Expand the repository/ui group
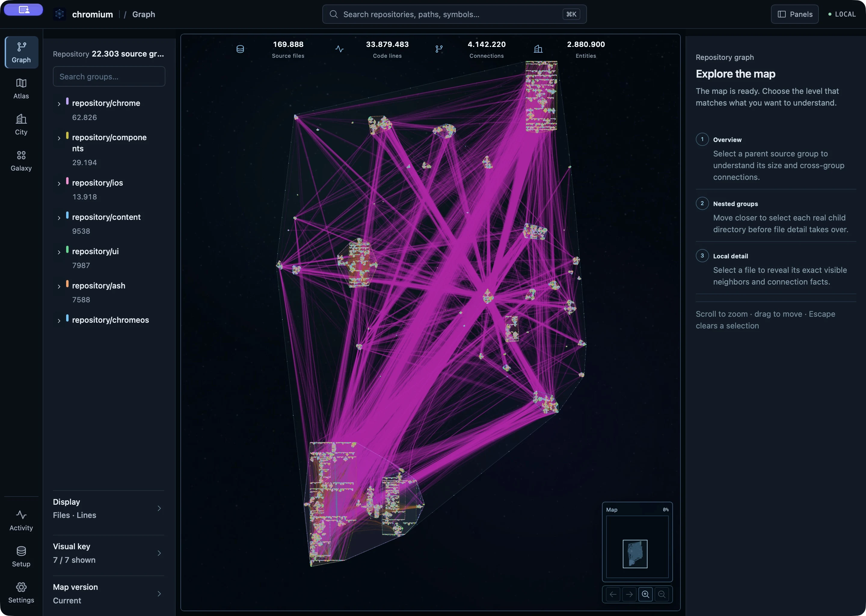866x616 pixels. 59,252
